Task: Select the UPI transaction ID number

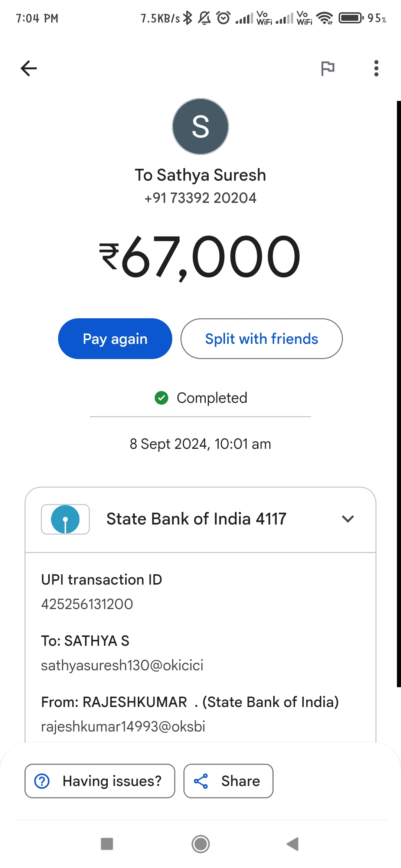Action: [x=87, y=604]
